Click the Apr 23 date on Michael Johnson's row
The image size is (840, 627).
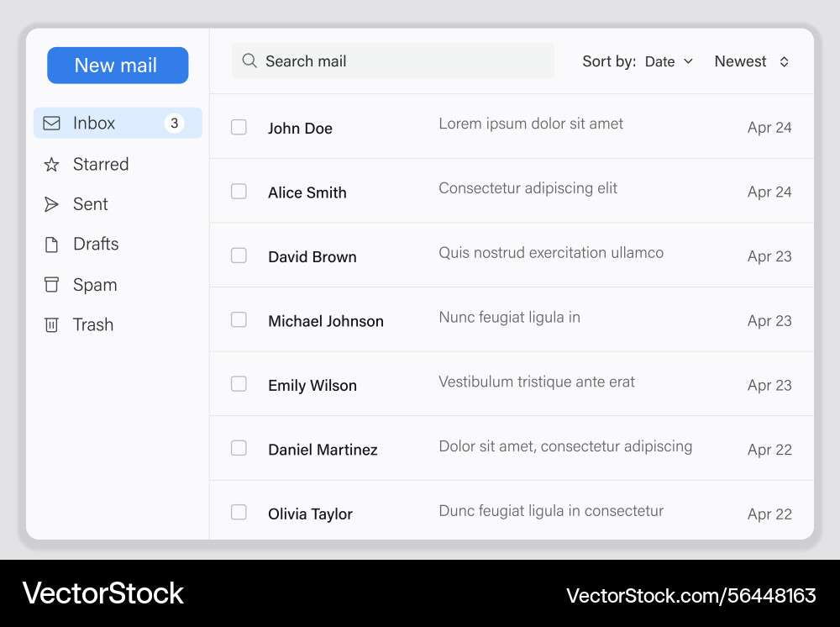769,320
